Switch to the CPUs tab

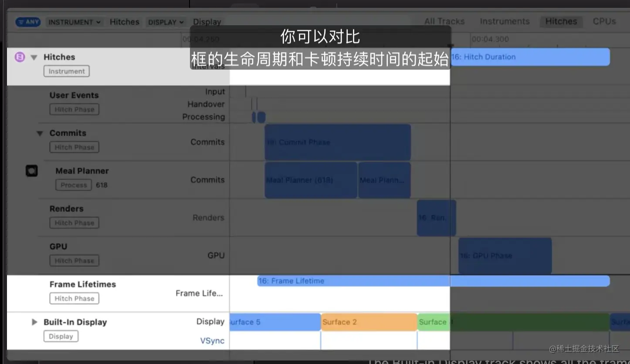[604, 21]
